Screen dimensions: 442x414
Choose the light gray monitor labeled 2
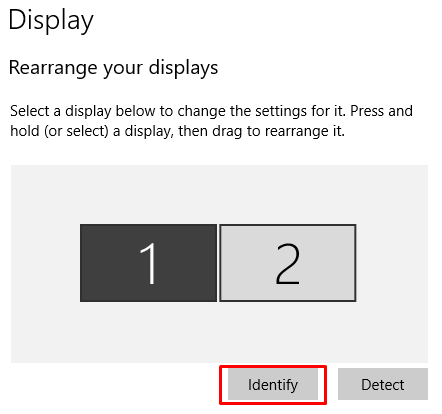288,263
